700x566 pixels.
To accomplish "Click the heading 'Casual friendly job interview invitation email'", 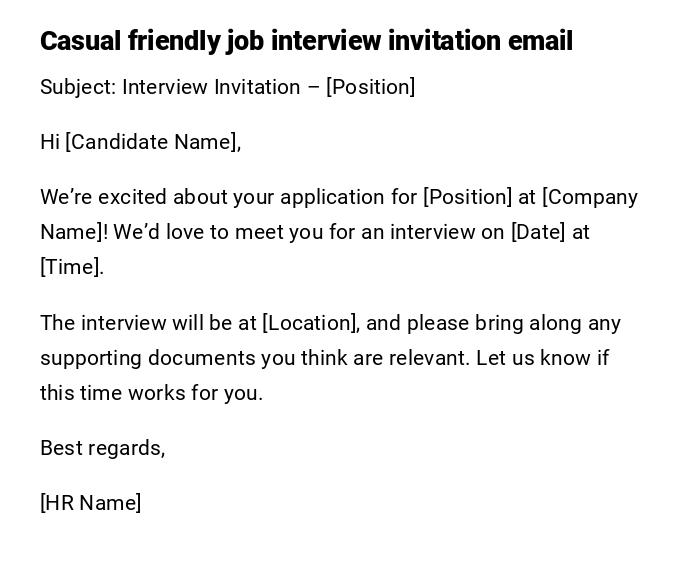I will point(306,41).
